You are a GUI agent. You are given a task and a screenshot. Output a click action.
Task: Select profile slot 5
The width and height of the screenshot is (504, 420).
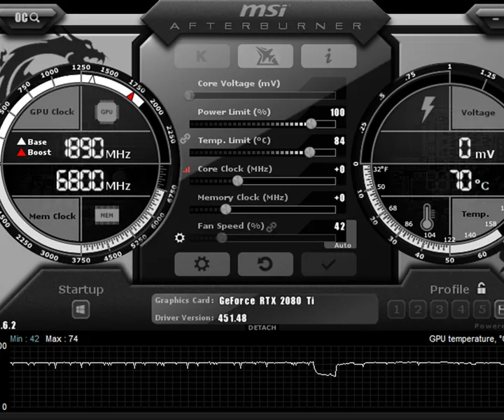coord(482,309)
